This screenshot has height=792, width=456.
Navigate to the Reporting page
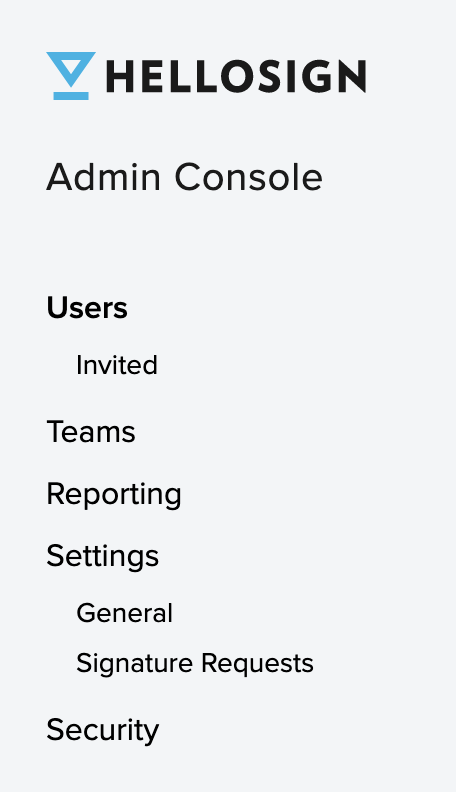[x=114, y=494]
